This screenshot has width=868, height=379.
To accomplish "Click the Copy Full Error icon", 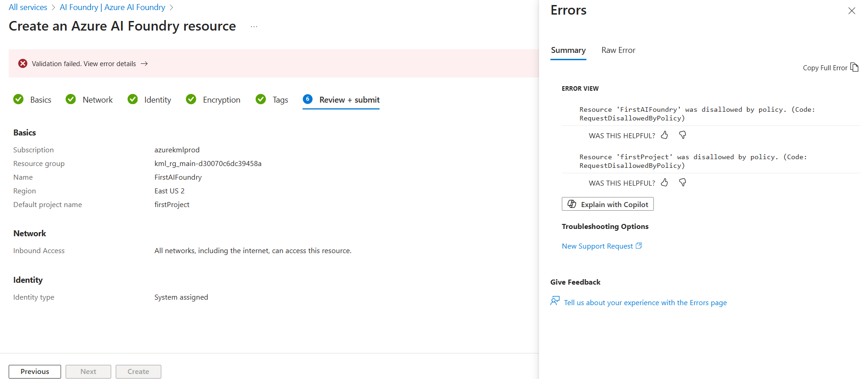I will click(x=854, y=67).
